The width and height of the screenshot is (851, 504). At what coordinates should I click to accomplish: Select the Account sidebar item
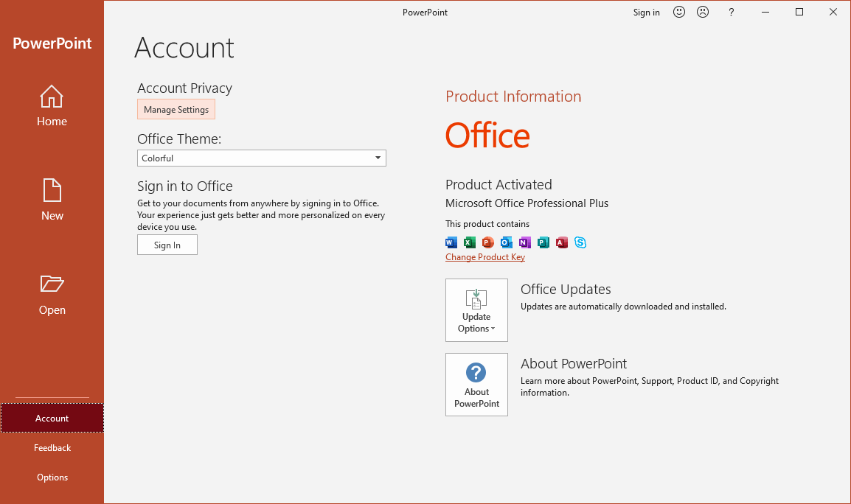52,419
